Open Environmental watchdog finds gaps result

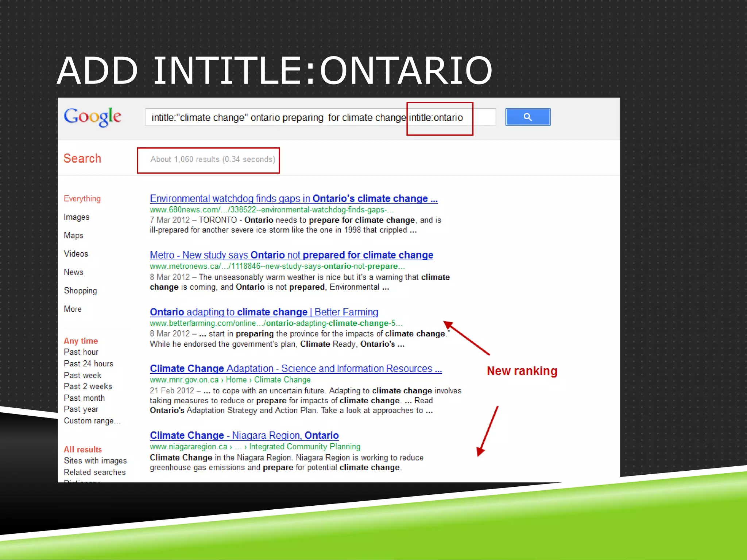point(294,198)
